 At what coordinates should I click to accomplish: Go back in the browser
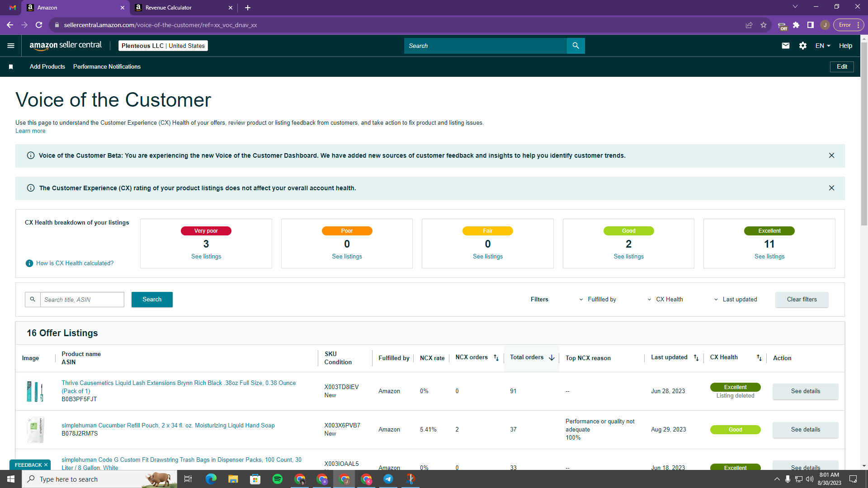pyautogui.click(x=10, y=25)
